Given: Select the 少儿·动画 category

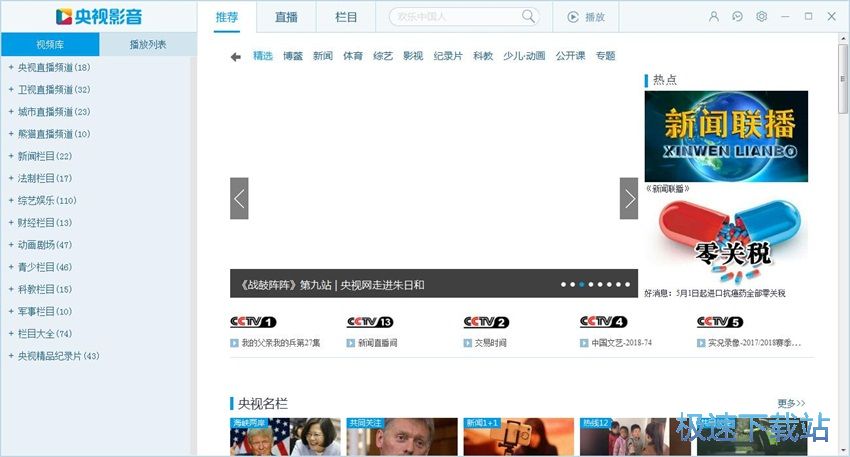Looking at the screenshot, I should 524,56.
